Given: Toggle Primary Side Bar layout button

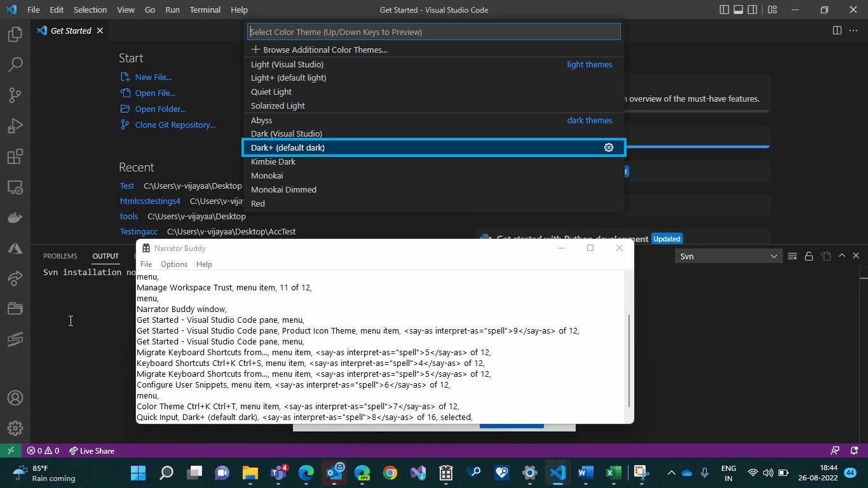Looking at the screenshot, I should click(724, 10).
